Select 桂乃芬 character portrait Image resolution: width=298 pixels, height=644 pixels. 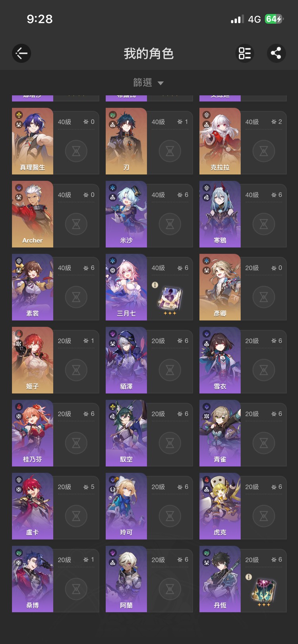[33, 433]
